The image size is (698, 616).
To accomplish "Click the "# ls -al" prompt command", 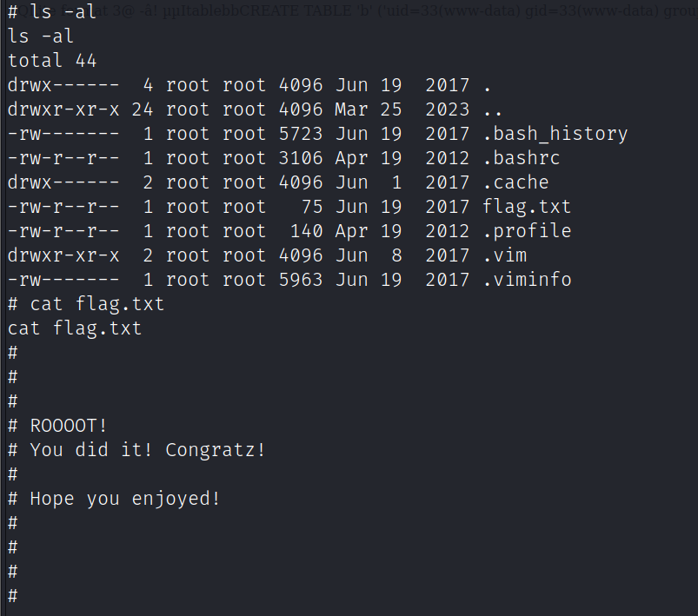I will (52, 12).
